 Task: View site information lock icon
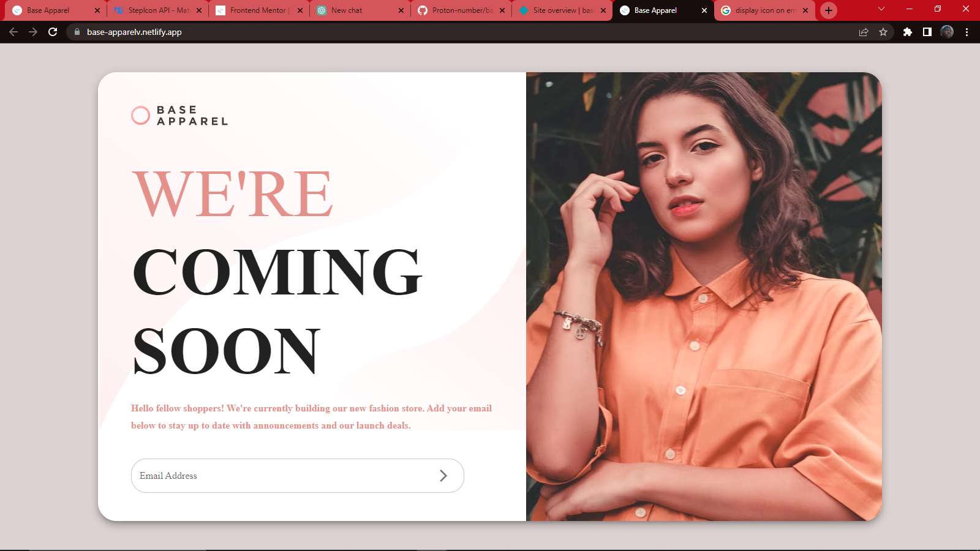(77, 32)
